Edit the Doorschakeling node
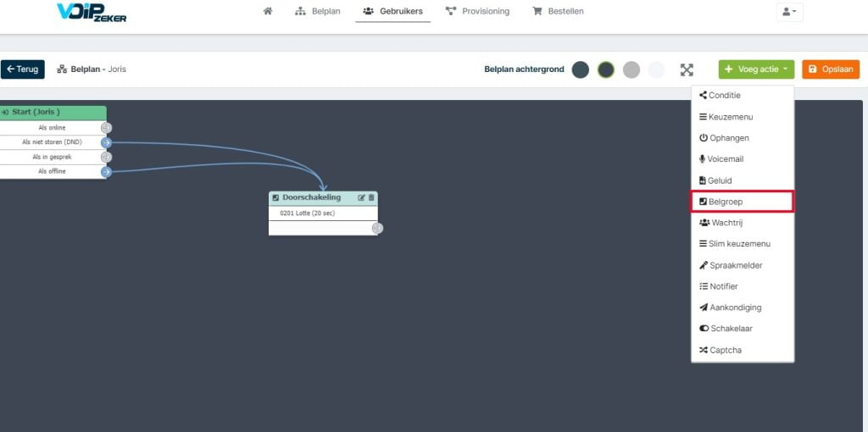The height and width of the screenshot is (432, 868). point(361,197)
